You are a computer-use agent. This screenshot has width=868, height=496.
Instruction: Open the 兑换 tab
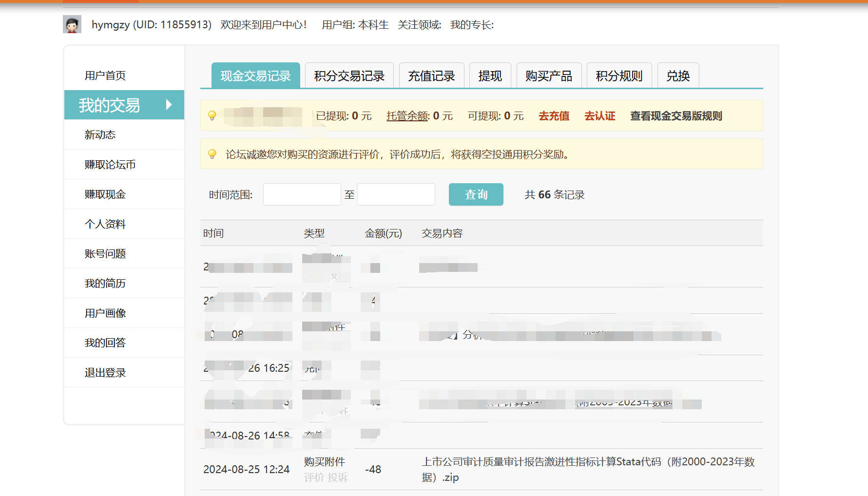tap(678, 76)
